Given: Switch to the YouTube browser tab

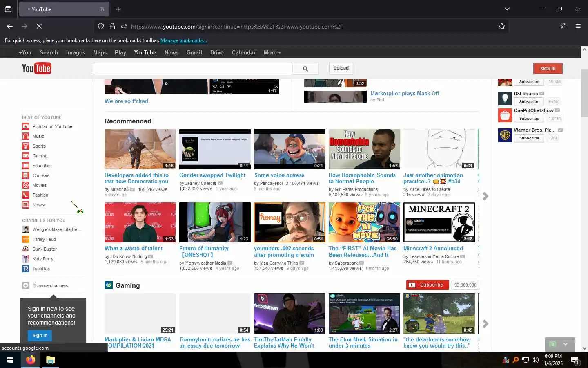Looking at the screenshot, I should click(64, 9).
